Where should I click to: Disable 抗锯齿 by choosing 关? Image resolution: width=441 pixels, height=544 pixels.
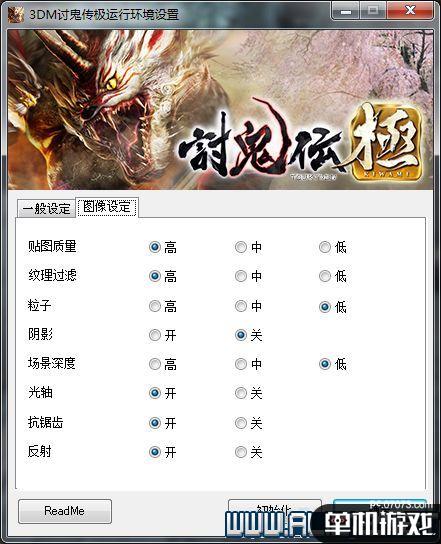tap(248, 423)
